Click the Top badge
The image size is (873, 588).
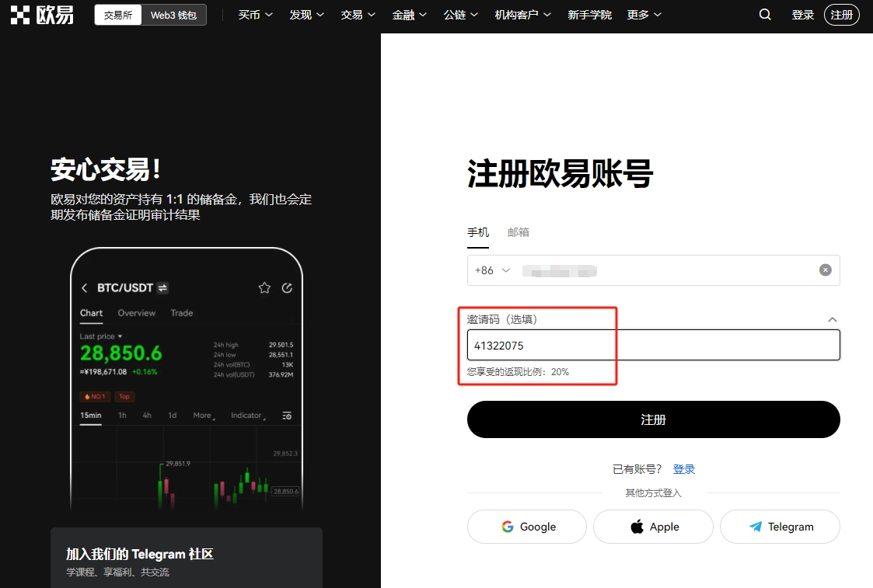[124, 397]
